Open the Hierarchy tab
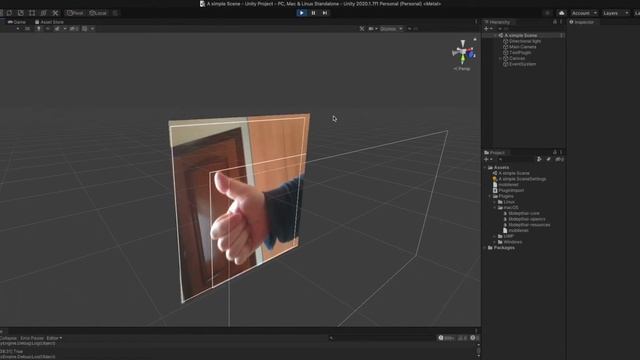640x360 pixels. [497, 22]
